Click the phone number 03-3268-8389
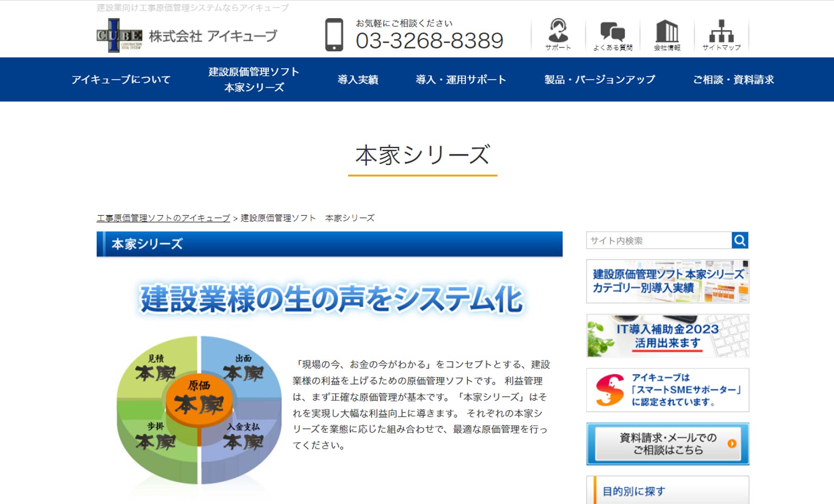The image size is (834, 504). pyautogui.click(x=430, y=41)
